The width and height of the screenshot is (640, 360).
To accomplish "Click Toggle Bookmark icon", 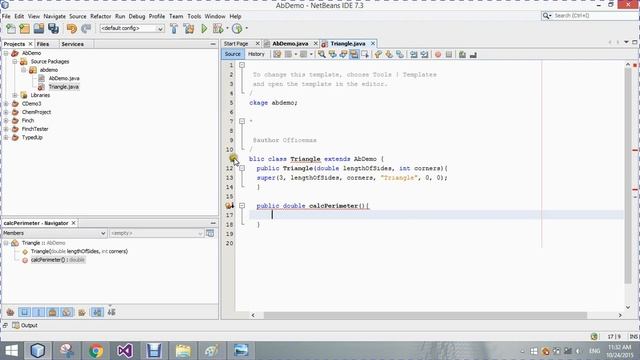I will coord(400,54).
